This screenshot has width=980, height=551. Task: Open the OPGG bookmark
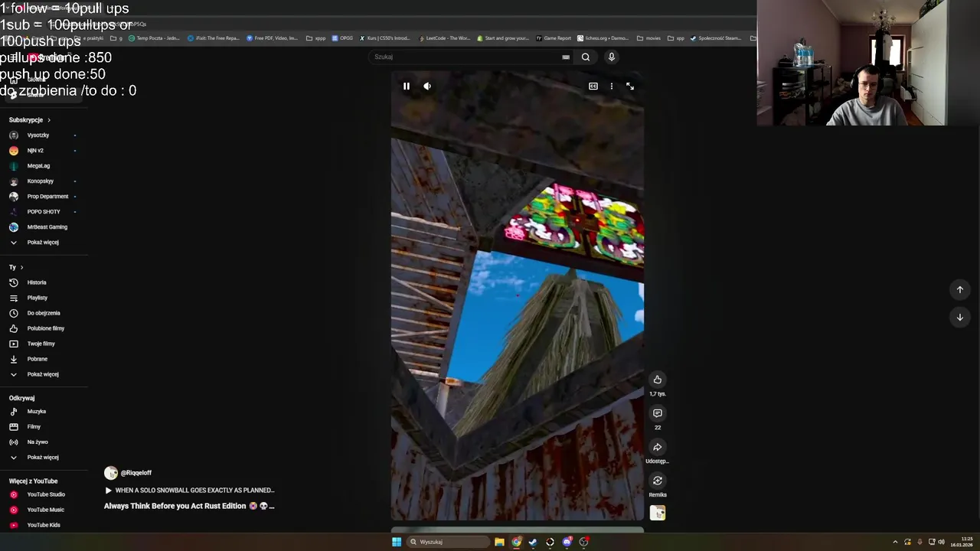pyautogui.click(x=342, y=38)
